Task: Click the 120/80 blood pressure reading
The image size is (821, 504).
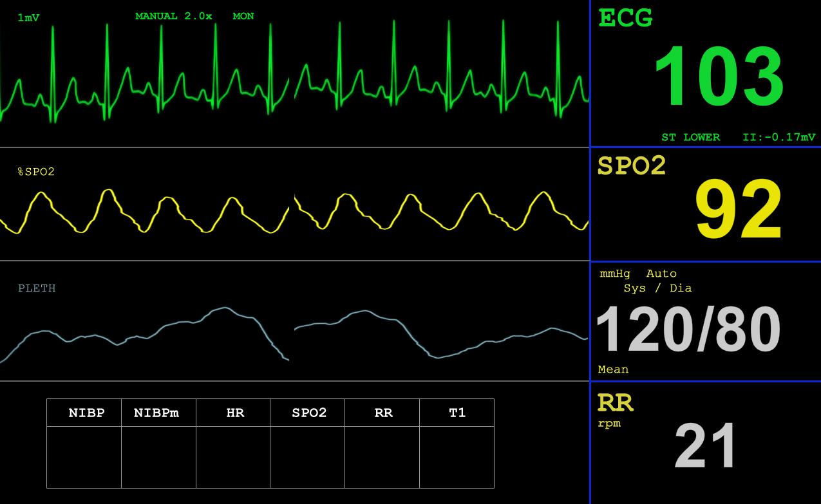Action: tap(688, 329)
